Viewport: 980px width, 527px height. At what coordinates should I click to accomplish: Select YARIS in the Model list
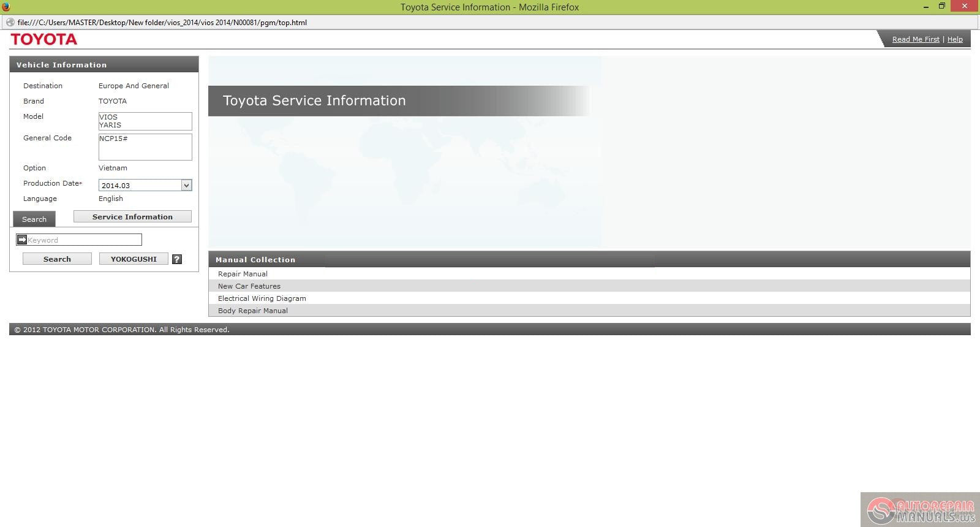click(110, 125)
